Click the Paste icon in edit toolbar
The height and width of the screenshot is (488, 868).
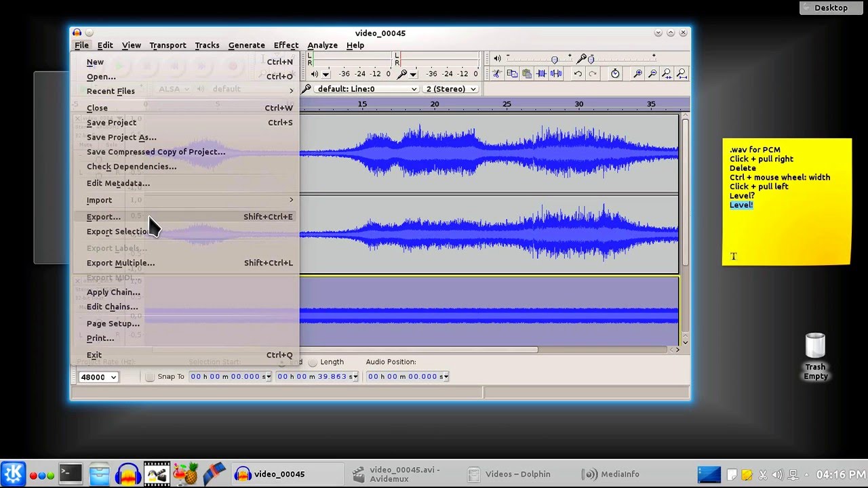(x=526, y=74)
